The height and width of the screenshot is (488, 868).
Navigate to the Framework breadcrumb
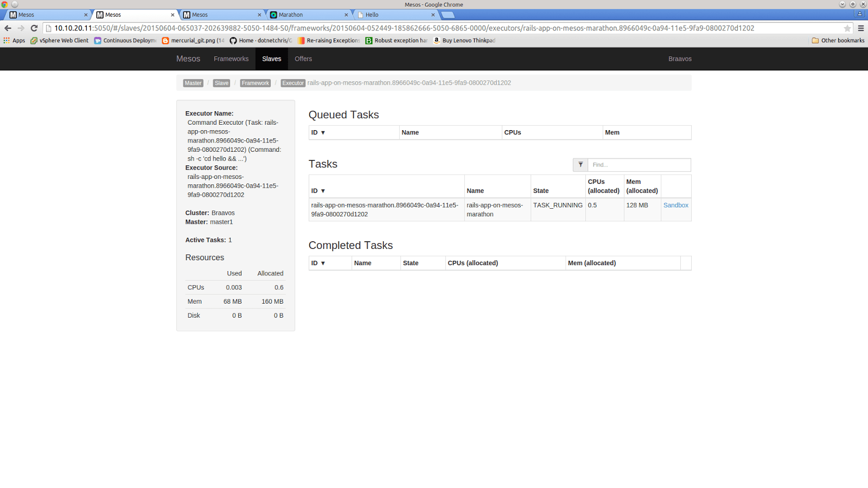255,84
